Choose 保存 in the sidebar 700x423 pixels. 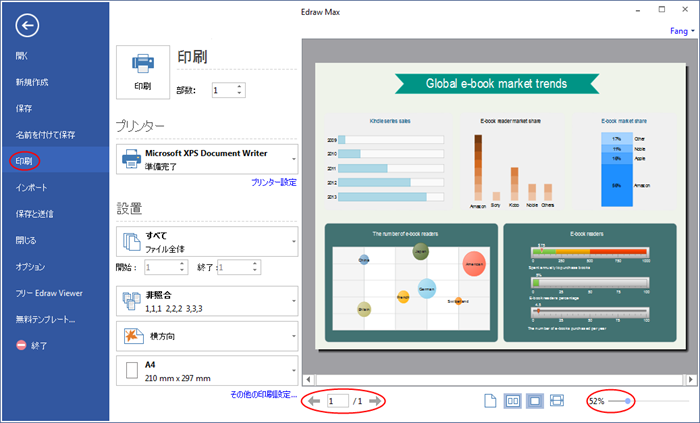pos(24,108)
